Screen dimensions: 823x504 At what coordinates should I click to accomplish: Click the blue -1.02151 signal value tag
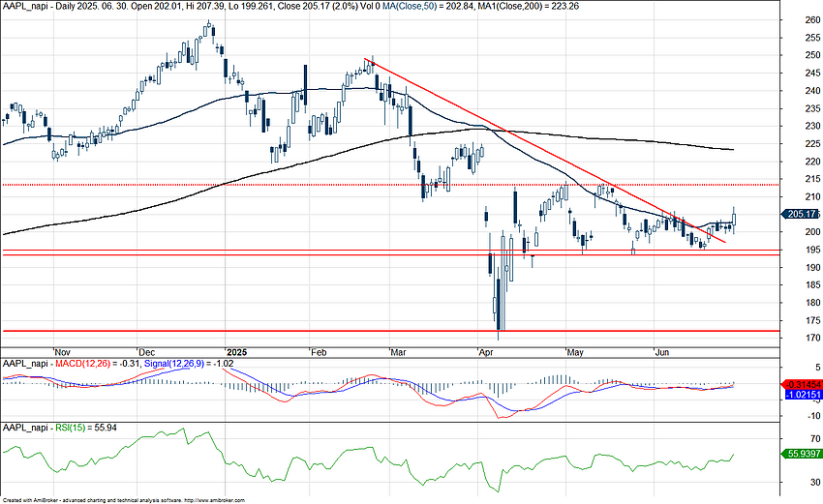[x=803, y=394]
